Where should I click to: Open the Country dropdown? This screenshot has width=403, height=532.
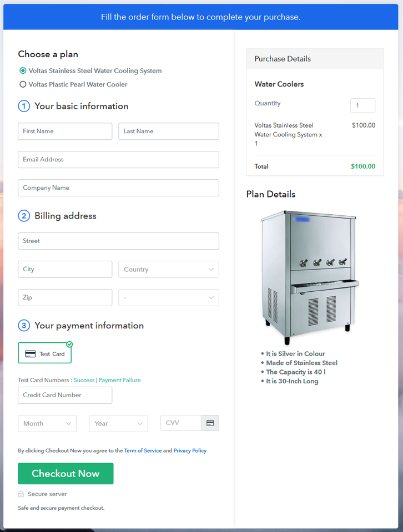pyautogui.click(x=169, y=270)
